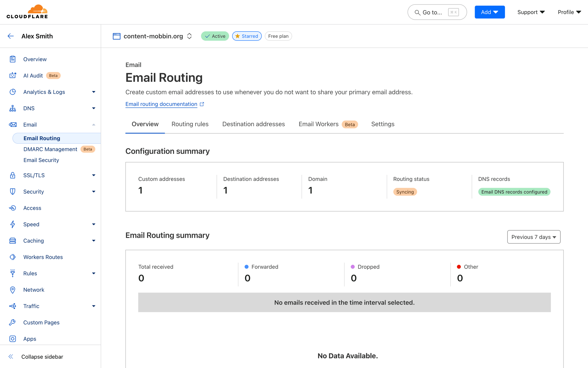Click the Security shield icon

[13, 192]
